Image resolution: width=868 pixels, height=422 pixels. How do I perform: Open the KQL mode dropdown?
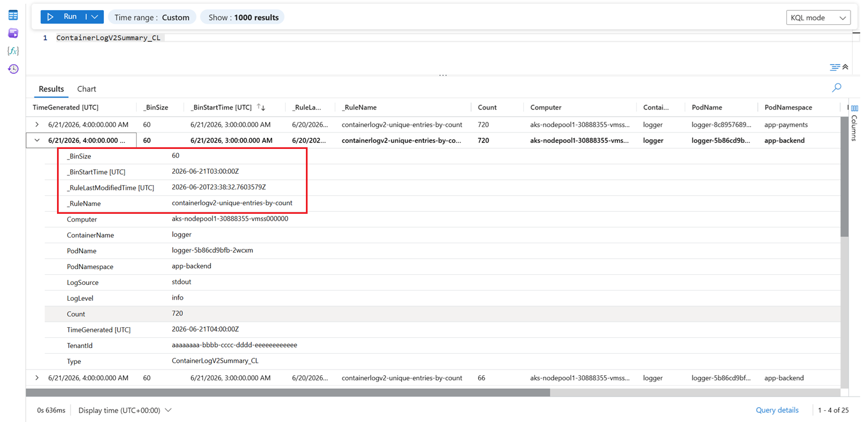pos(818,17)
